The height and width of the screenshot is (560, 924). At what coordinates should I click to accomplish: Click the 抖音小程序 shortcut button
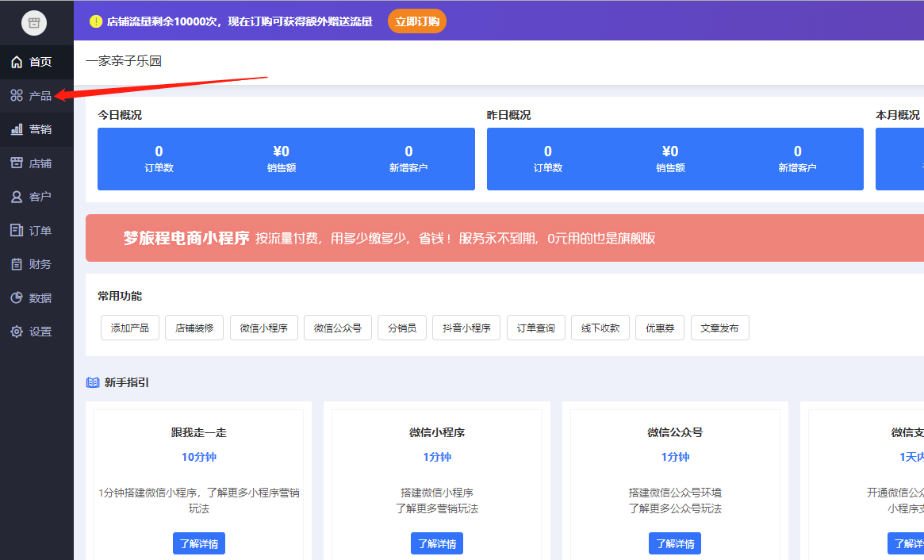[x=466, y=328]
